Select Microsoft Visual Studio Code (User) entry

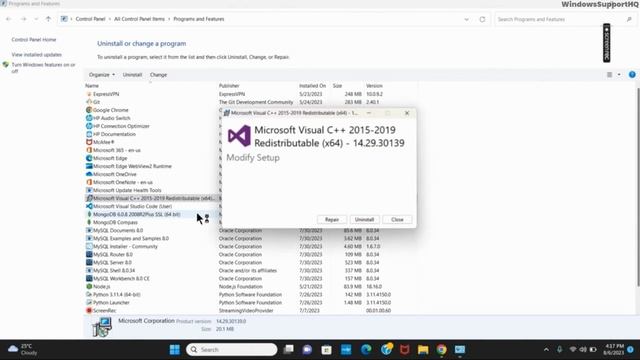132,206
